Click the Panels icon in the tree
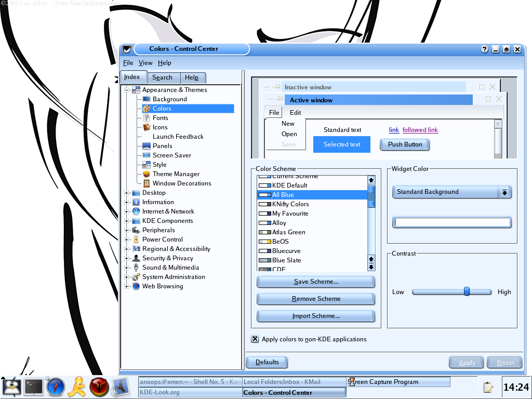 [147, 146]
